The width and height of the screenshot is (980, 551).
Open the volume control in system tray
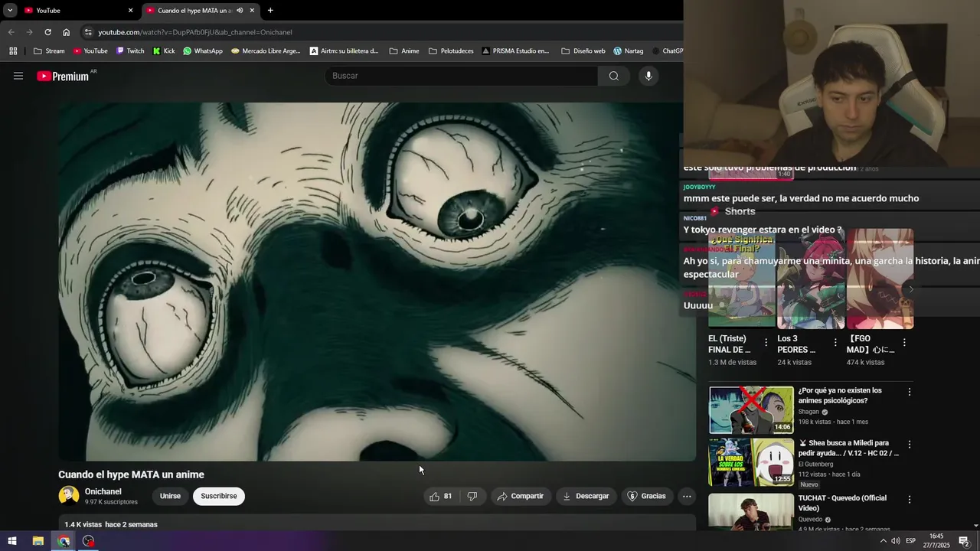click(896, 541)
